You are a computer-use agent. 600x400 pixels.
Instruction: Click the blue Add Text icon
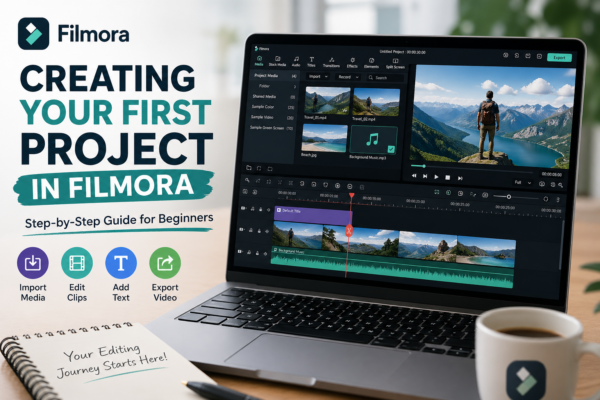121,263
